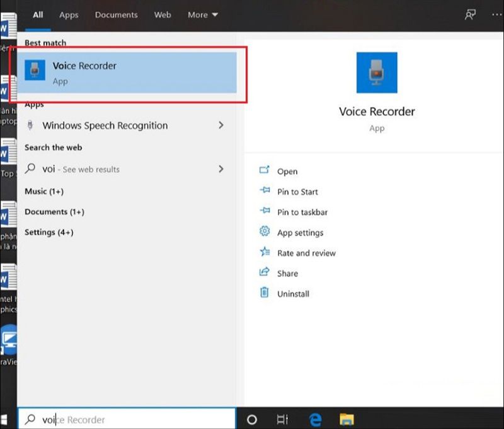504x429 pixels.
Task: Expand the Documents (1+) search group
Action: click(x=55, y=212)
